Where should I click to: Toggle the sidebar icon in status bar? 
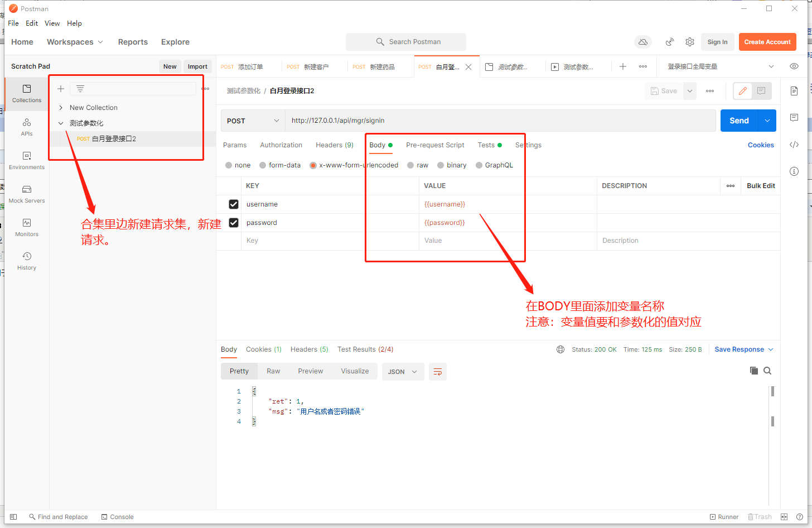[13, 517]
